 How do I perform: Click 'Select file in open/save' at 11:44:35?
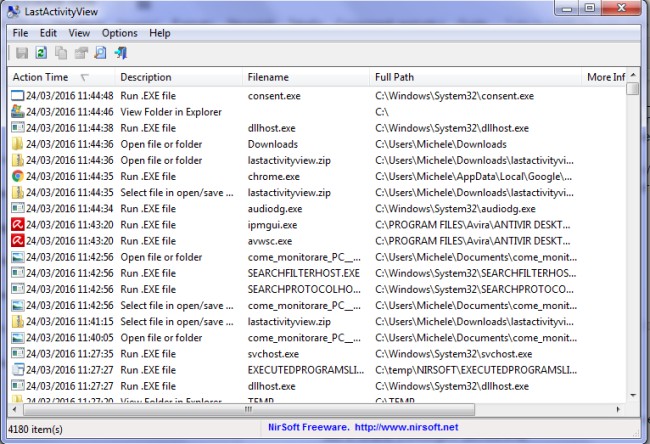[177, 192]
